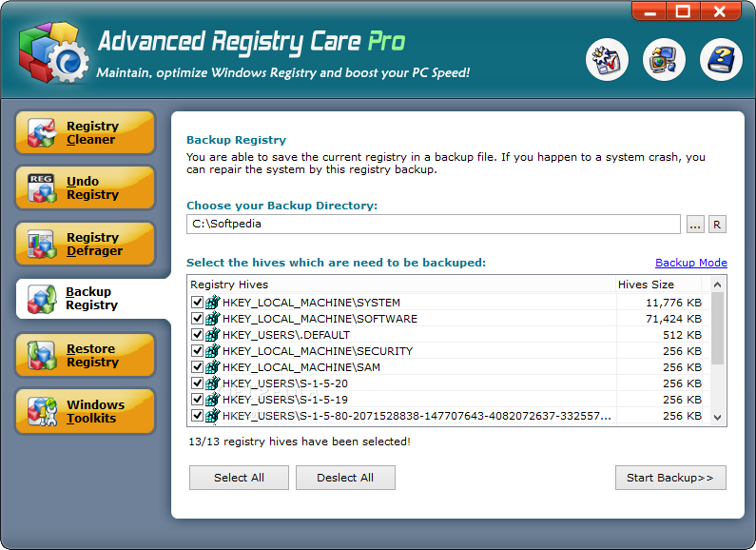Open the Registry Cleaner section

[86, 132]
